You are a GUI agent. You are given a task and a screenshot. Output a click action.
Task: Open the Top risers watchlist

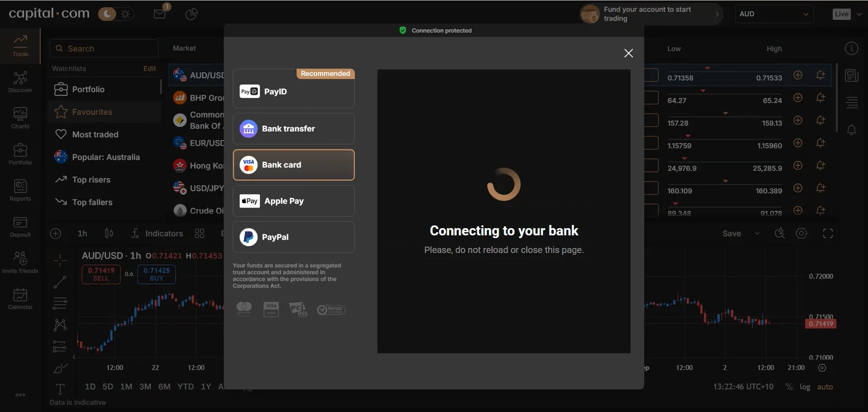(x=105, y=179)
